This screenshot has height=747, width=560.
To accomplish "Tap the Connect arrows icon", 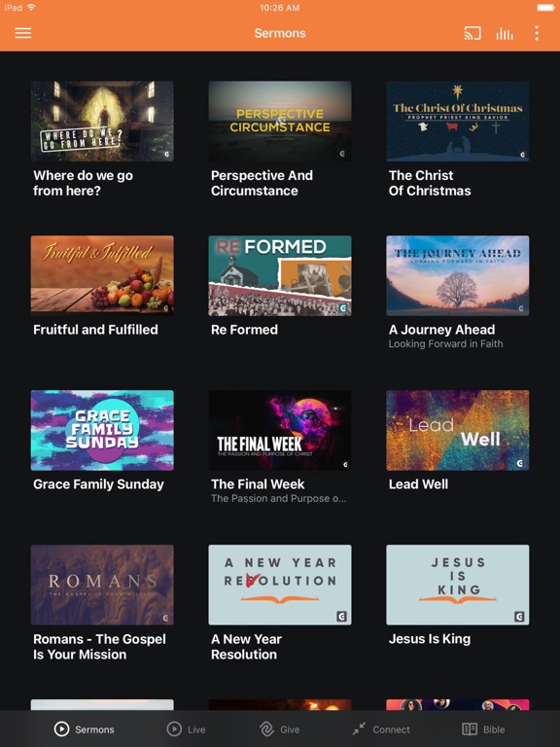I will 359,729.
